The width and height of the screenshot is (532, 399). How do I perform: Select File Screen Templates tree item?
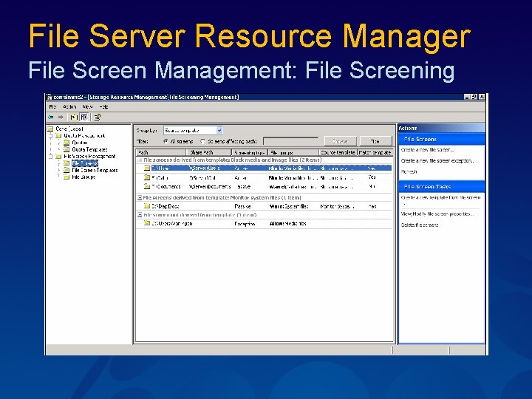(x=95, y=170)
